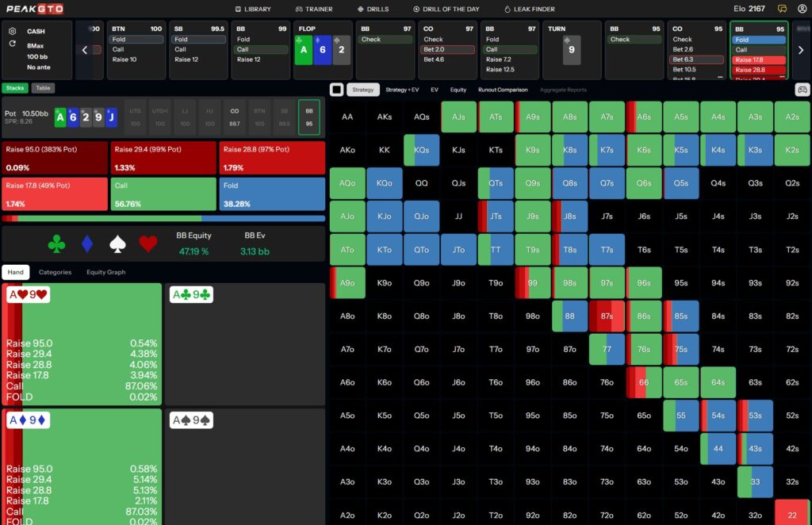Click the strategy frequency color bar
Viewport: 812px width, 525px height.
pos(163,218)
